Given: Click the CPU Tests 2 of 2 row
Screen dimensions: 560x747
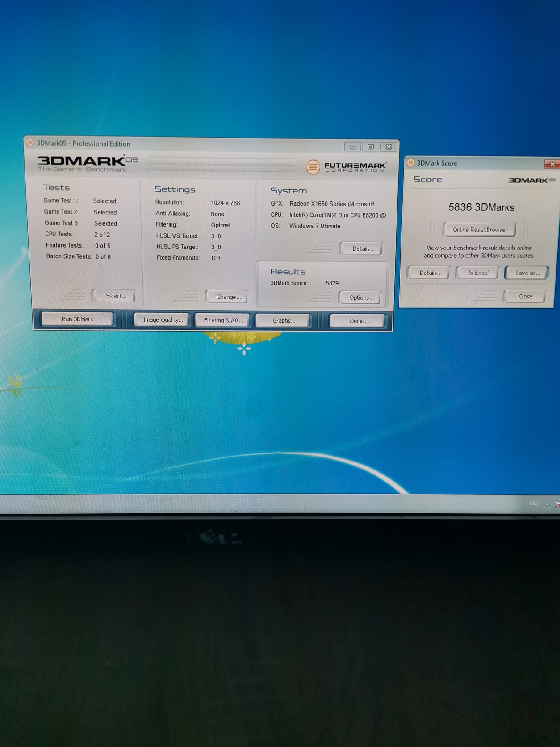Looking at the screenshot, I should pyautogui.click(x=77, y=235).
